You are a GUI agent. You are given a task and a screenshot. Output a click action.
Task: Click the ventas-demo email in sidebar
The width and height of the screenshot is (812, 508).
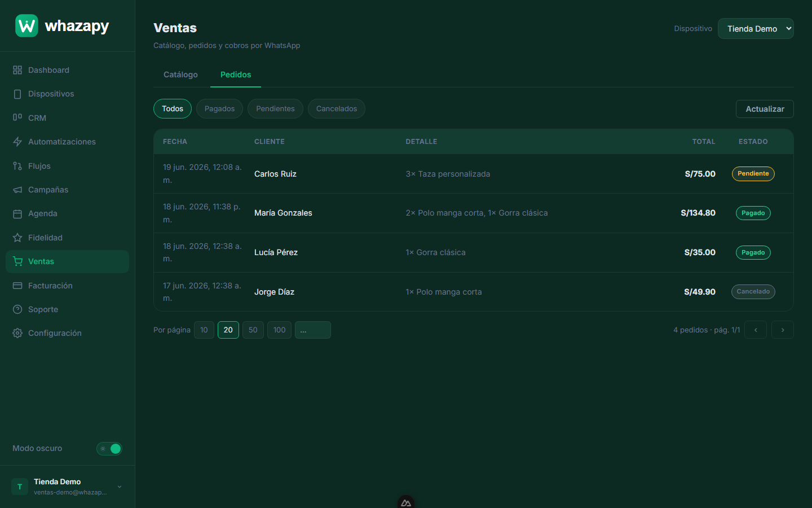coord(70,492)
